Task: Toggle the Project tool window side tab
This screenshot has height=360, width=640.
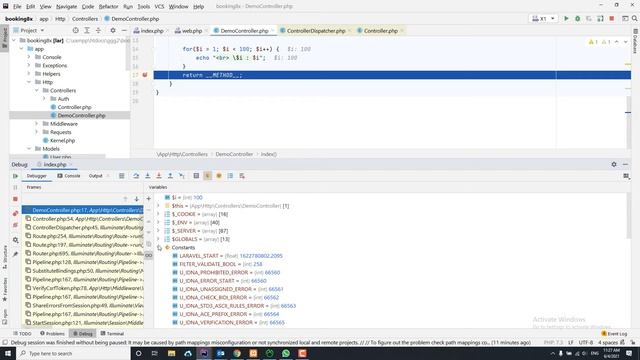Action: pos(4,37)
